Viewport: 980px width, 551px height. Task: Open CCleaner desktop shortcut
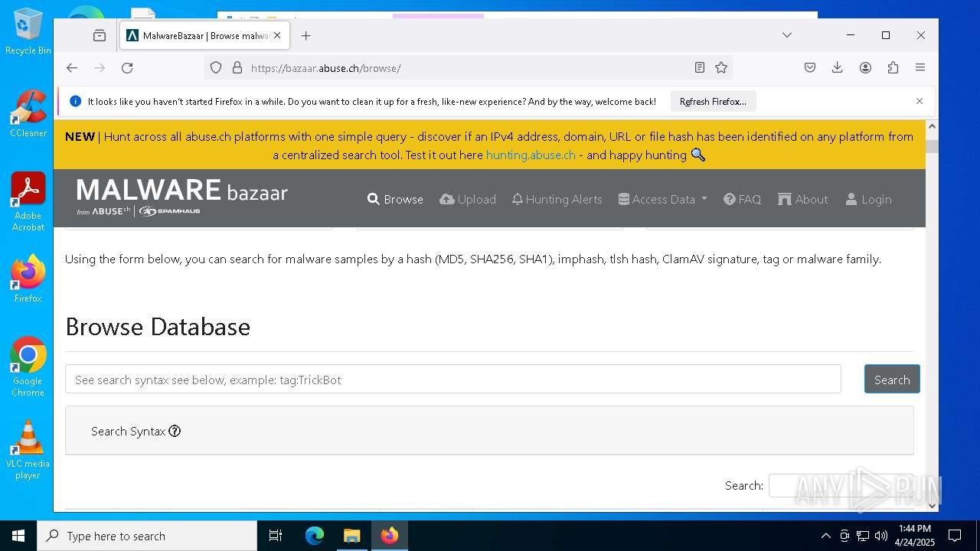28,113
